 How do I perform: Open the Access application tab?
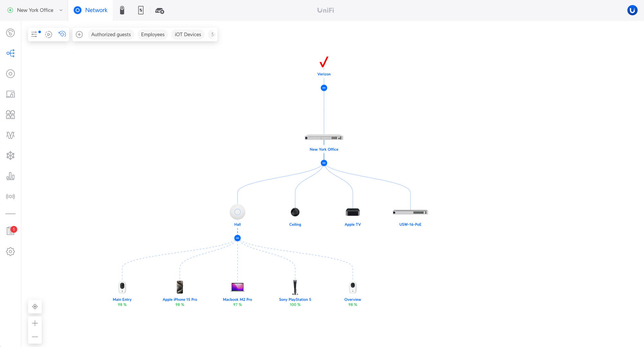click(x=141, y=10)
